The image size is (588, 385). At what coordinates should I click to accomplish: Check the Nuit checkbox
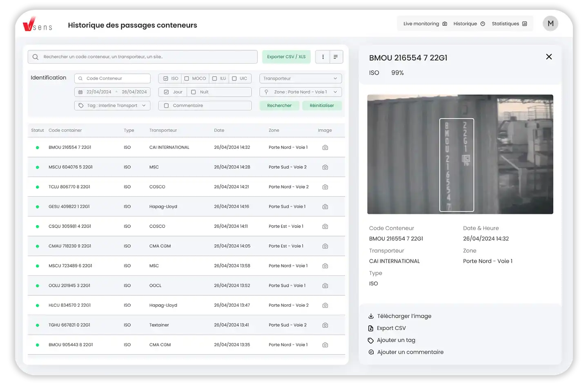(194, 92)
